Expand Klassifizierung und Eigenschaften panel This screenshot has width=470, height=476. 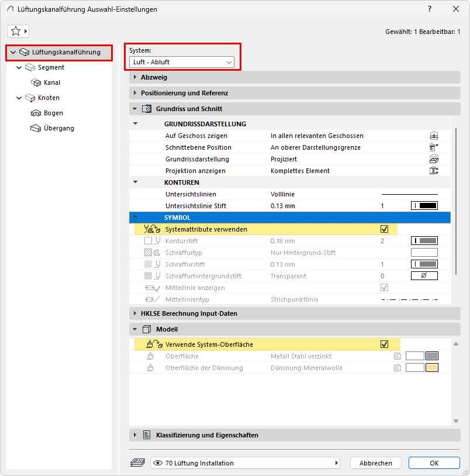[135, 435]
